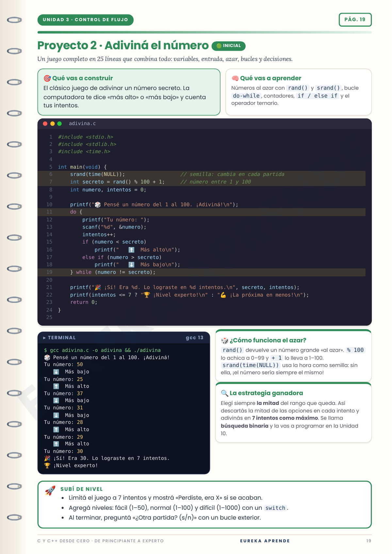The height and width of the screenshot is (554, 392).
Task: Click the triangle icon before TERMINAL header
Action: [44, 338]
